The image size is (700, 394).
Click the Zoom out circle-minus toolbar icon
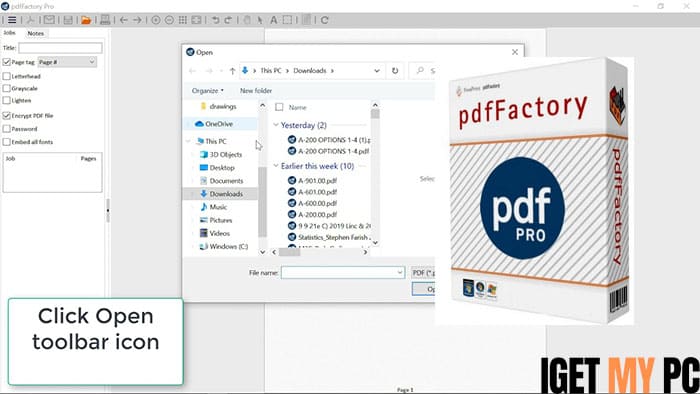pos(169,20)
